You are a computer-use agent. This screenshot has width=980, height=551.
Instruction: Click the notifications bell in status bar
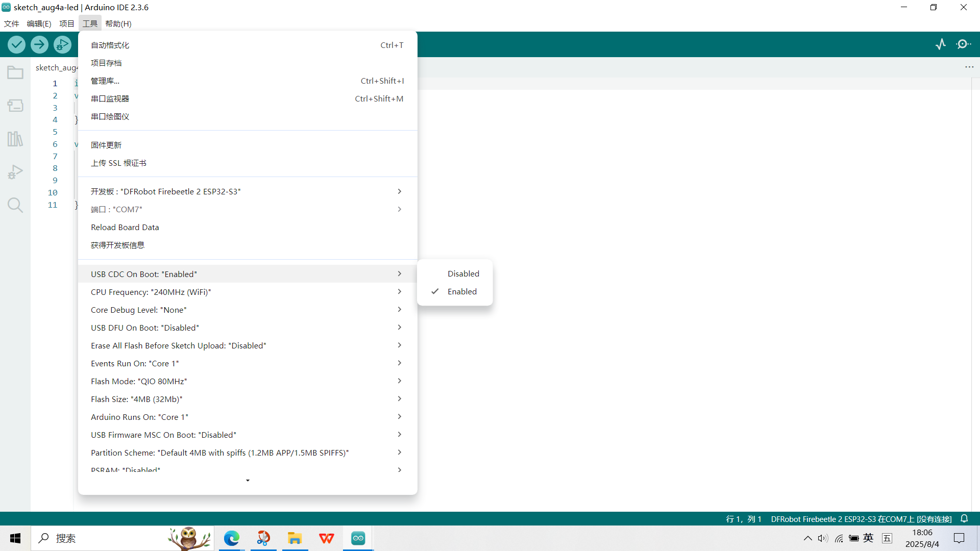(964, 519)
